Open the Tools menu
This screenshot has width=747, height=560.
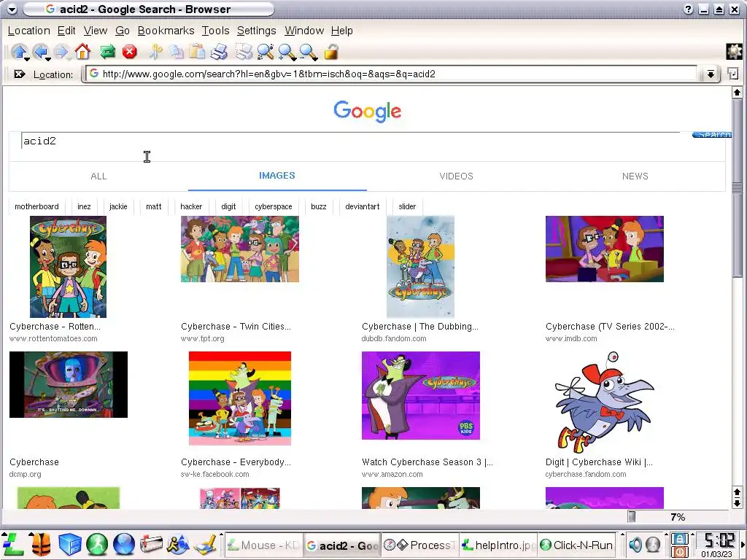215,31
